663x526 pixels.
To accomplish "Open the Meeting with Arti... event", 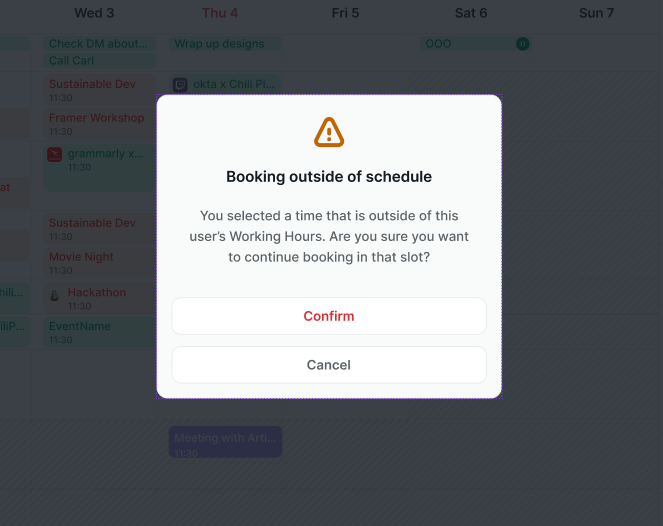I will pos(225,443).
